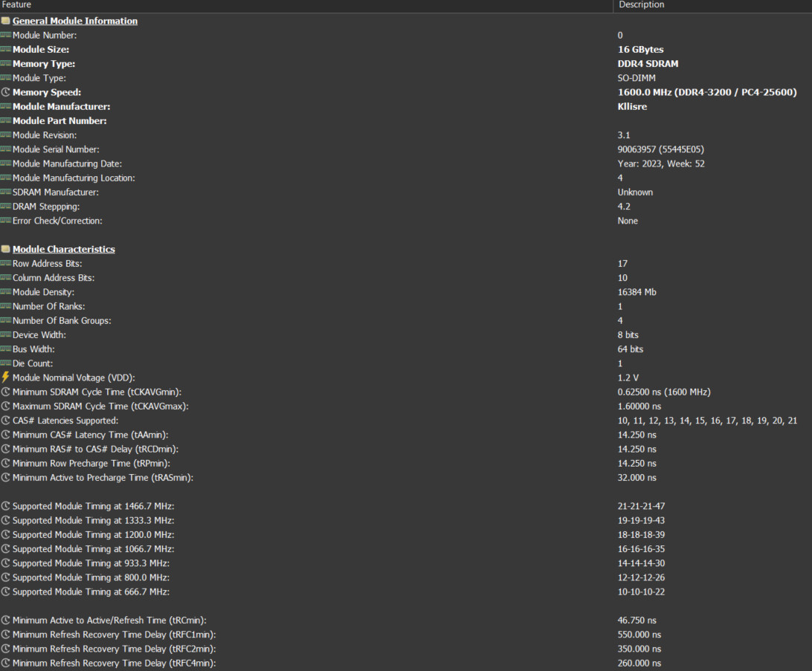Select the General Module Information heading
This screenshot has width=812, height=671.
point(74,21)
